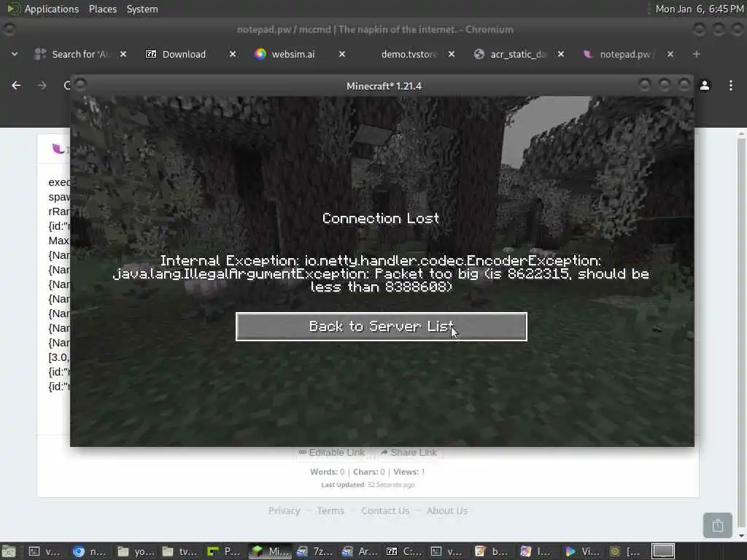Image resolution: width=747 pixels, height=560 pixels.
Task: Switch to the 'b...' editor taskbar item
Action: click(x=492, y=551)
